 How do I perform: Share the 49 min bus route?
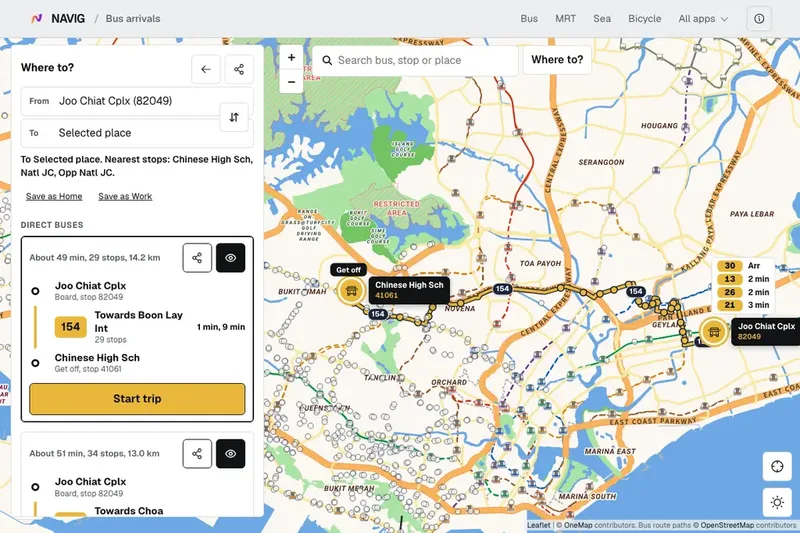tap(197, 258)
